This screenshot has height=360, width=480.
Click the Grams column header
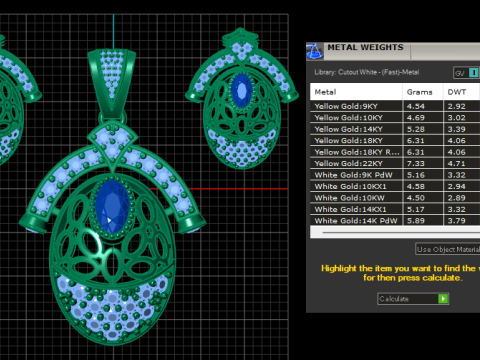423,92
